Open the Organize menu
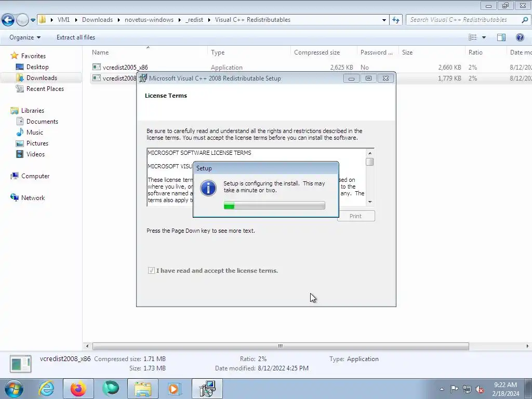The image size is (532, 399). click(x=25, y=37)
